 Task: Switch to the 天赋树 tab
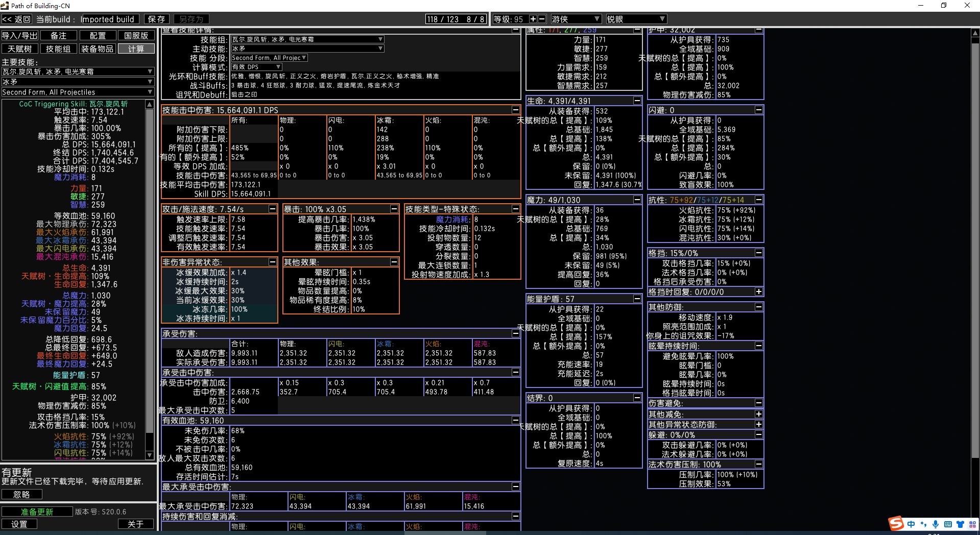(x=20, y=49)
